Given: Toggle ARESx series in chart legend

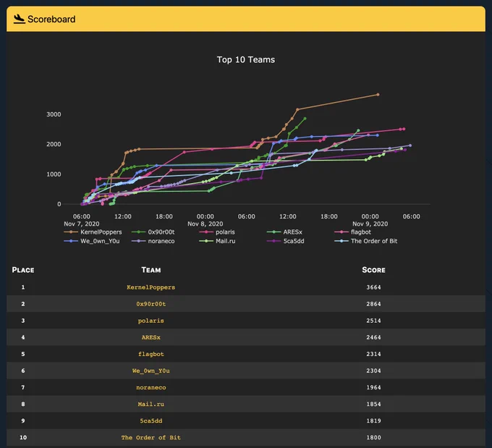Looking at the screenshot, I should pyautogui.click(x=284, y=232).
